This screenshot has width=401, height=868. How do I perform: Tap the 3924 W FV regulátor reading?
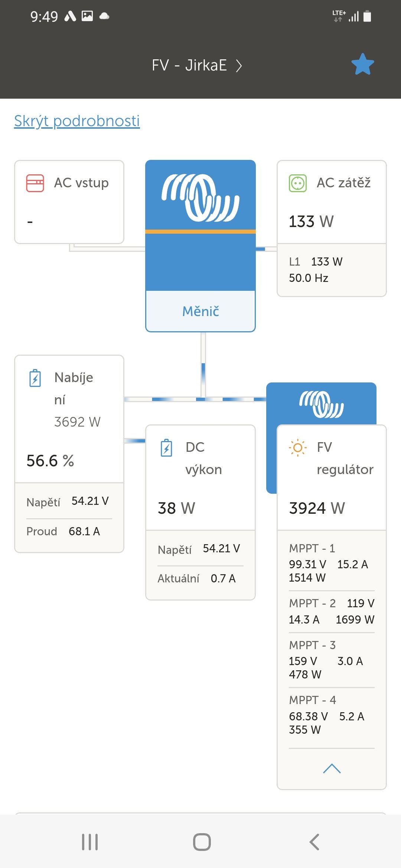tap(317, 508)
